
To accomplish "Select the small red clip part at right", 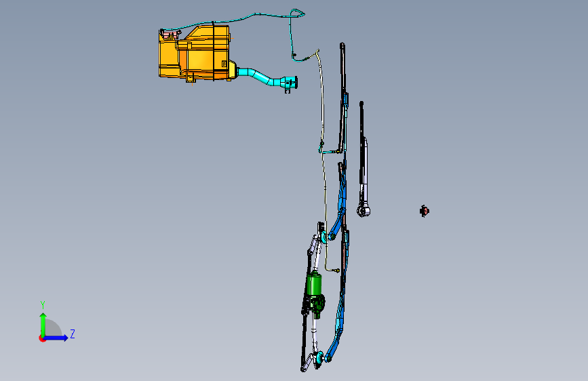I will (425, 211).
